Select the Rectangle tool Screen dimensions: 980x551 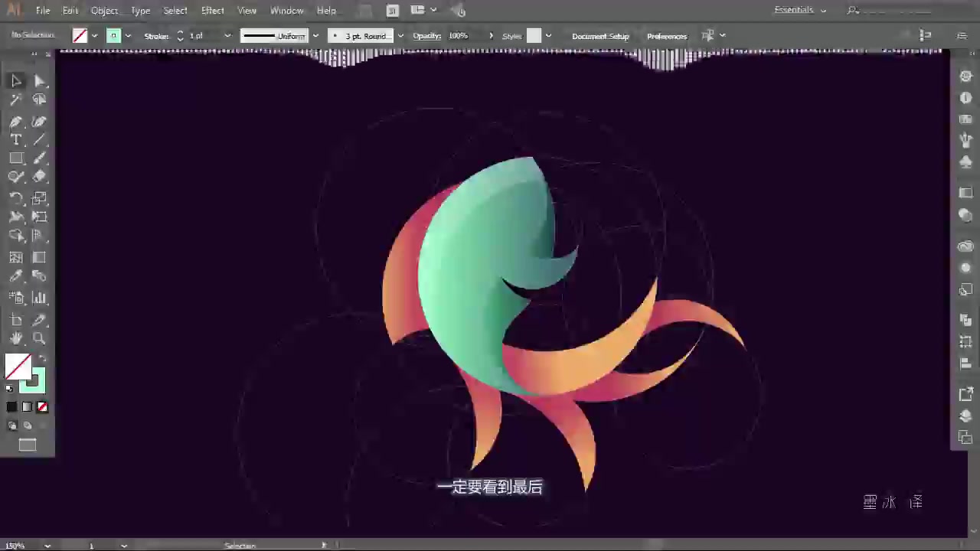point(16,158)
